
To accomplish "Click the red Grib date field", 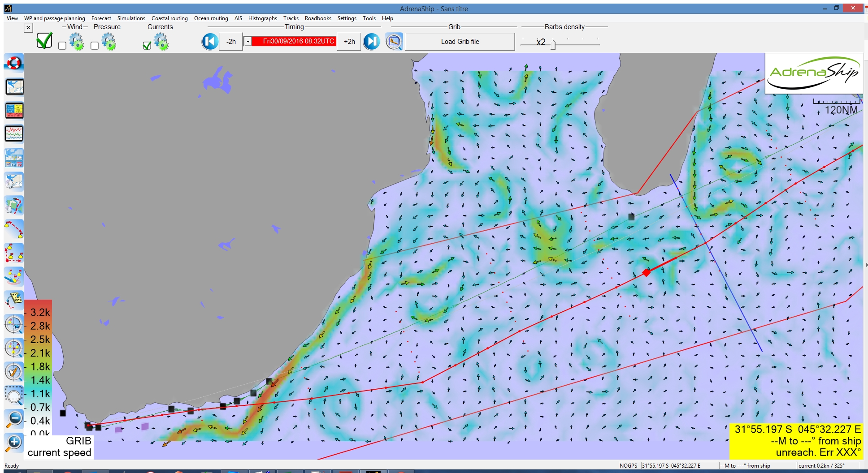I will click(x=294, y=41).
